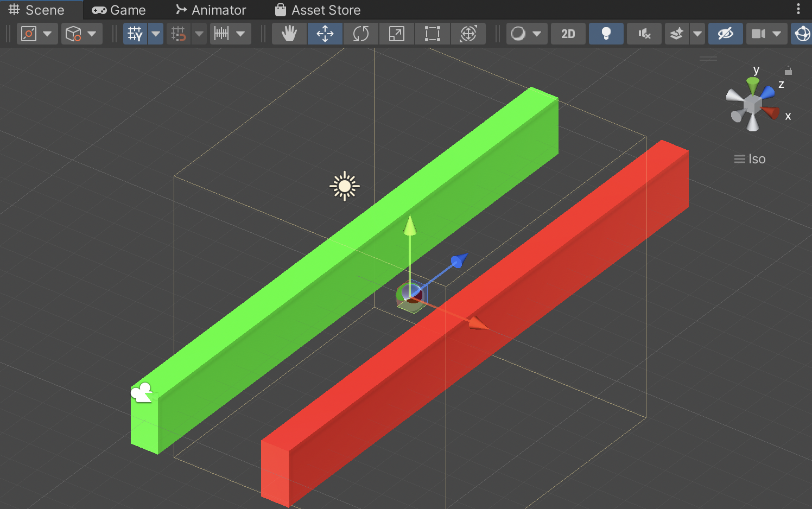The height and width of the screenshot is (509, 812).
Task: Open the Scene view more options menu
Action: (x=798, y=9)
